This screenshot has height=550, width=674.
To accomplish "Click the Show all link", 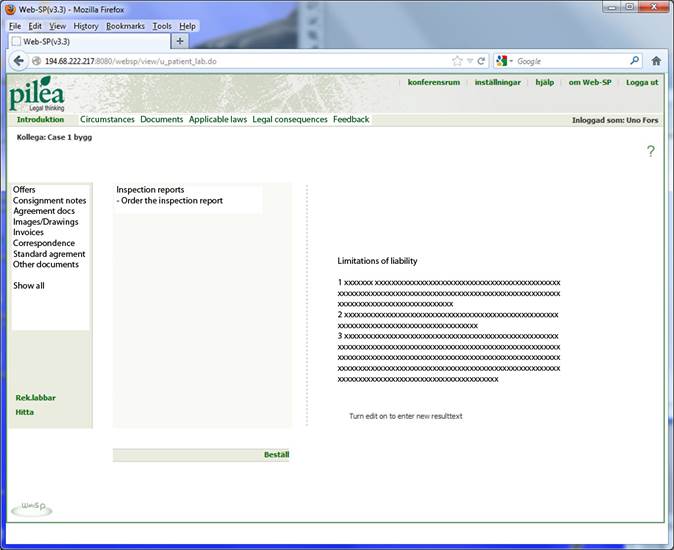I will click(x=28, y=286).
